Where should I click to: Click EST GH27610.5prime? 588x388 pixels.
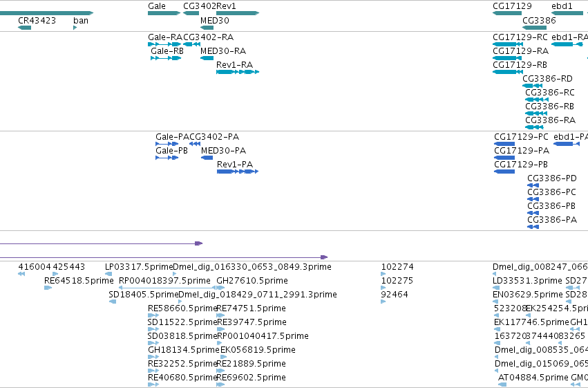(220, 288)
